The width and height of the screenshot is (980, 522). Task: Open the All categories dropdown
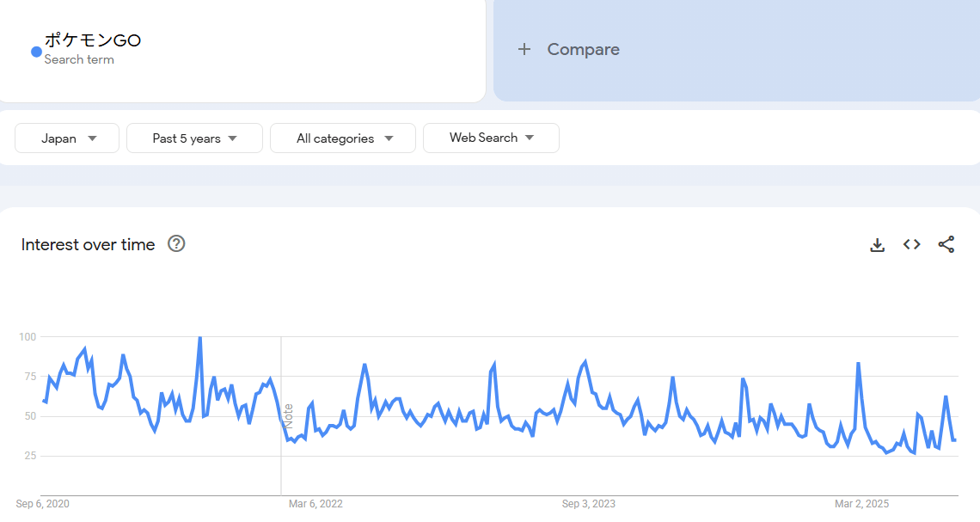tap(343, 138)
